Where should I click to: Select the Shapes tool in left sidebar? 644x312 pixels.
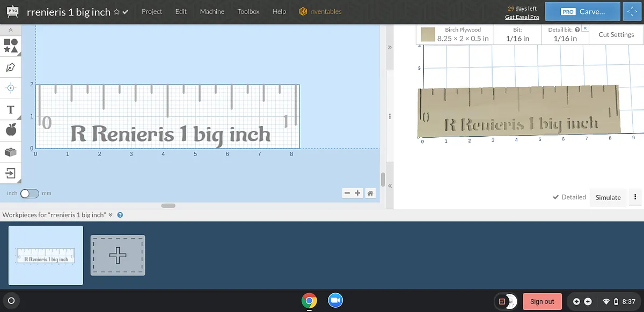[11, 46]
